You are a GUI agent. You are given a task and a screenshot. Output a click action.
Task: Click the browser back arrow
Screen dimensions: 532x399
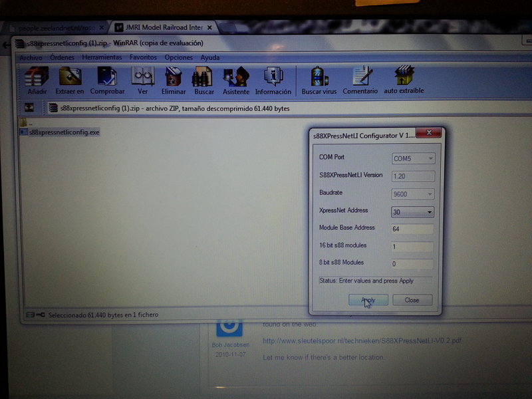click(x=5, y=45)
